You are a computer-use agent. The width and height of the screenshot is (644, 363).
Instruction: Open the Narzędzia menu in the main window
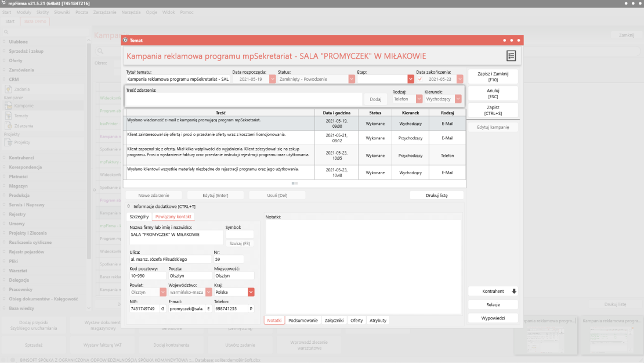coord(131,12)
